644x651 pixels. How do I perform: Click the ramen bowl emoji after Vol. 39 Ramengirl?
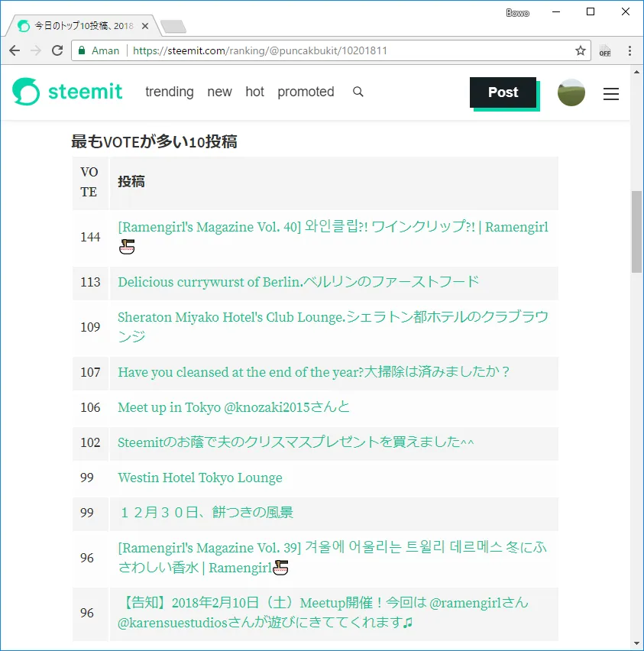pyautogui.click(x=280, y=568)
